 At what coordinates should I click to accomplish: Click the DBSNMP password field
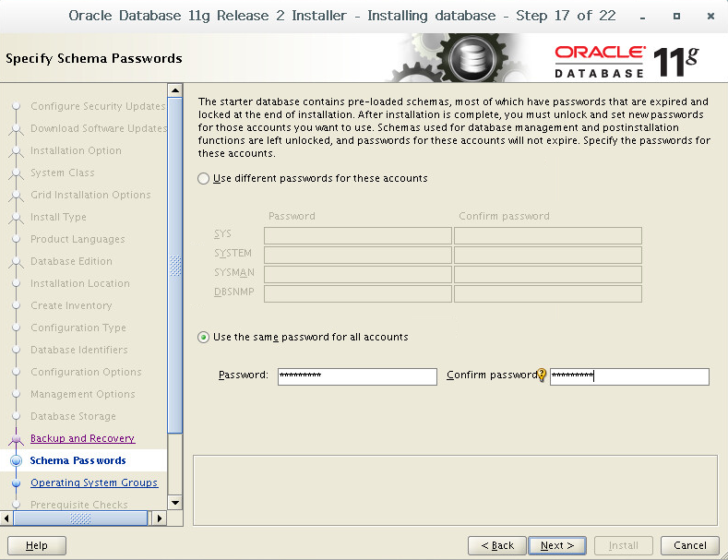(357, 294)
